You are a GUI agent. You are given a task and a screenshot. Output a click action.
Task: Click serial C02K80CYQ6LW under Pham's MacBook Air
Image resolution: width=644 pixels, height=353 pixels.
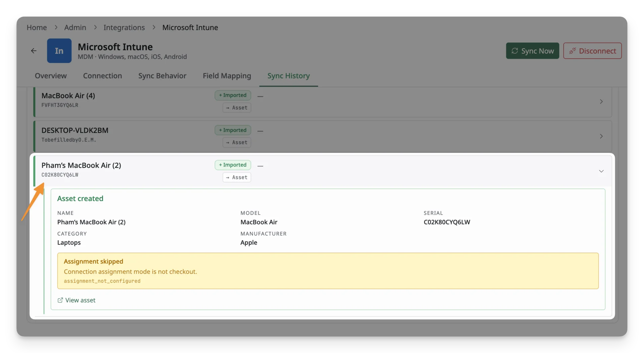[x=60, y=175]
